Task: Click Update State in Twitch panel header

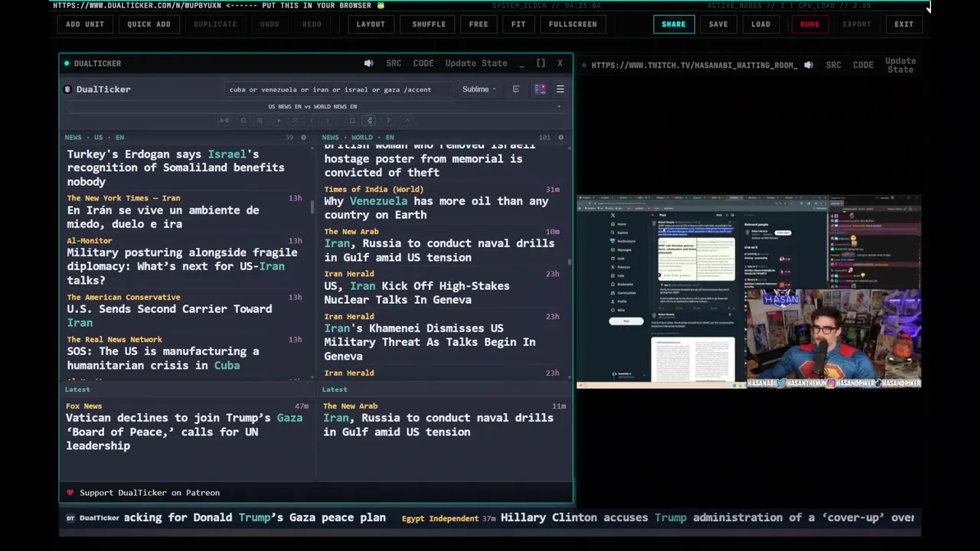Action: coord(900,65)
